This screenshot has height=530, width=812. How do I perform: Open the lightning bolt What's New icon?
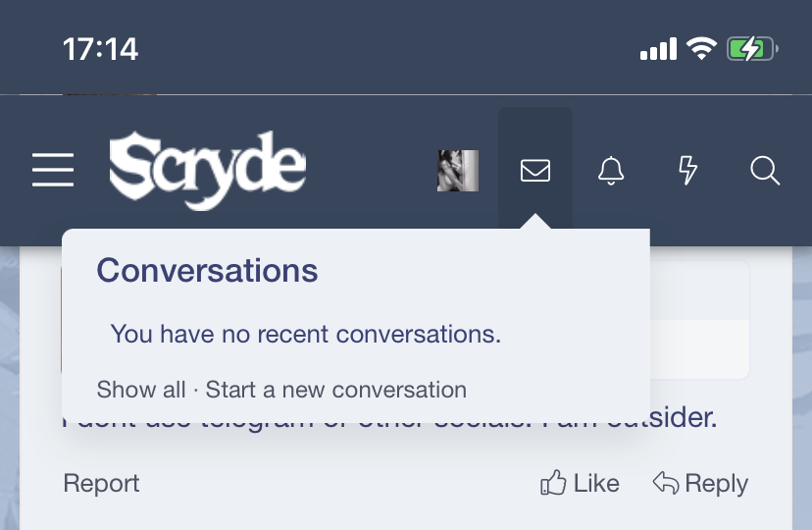pyautogui.click(x=688, y=171)
